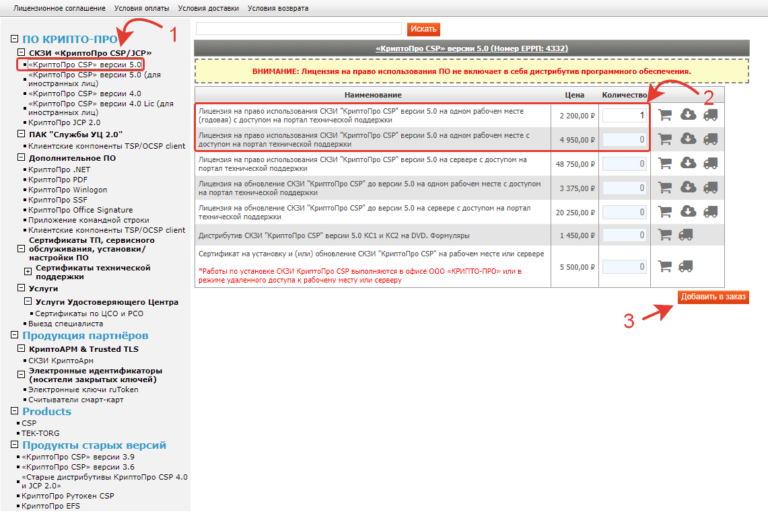The height and width of the screenshot is (516, 768).
Task: Collapse the Электронные идентификаторы branch
Action: 21,375
